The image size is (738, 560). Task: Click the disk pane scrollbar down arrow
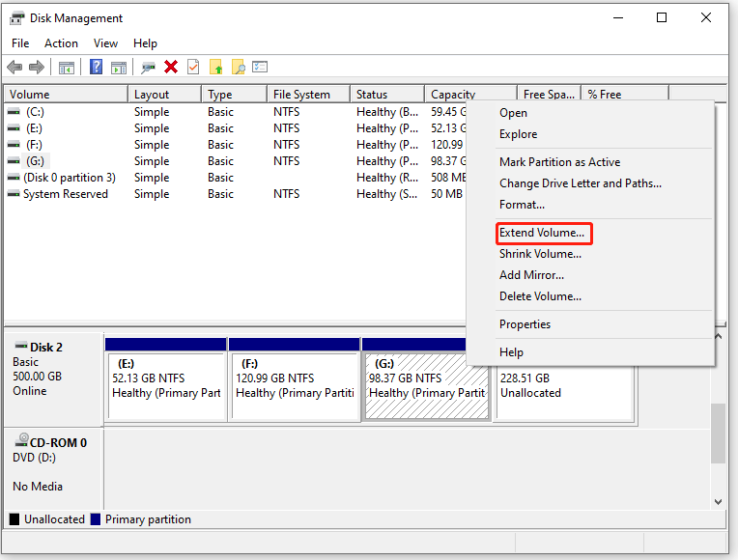click(x=719, y=502)
